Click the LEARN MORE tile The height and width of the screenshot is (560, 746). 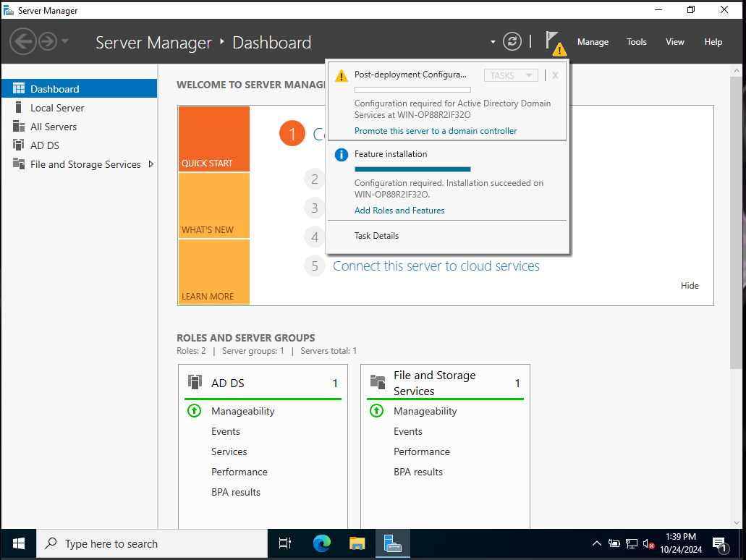click(214, 271)
